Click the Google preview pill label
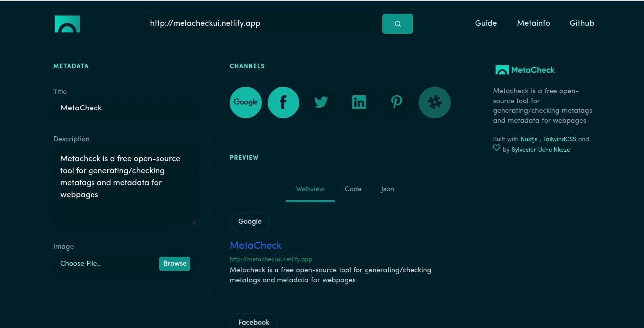This screenshot has width=644, height=328. click(x=250, y=222)
